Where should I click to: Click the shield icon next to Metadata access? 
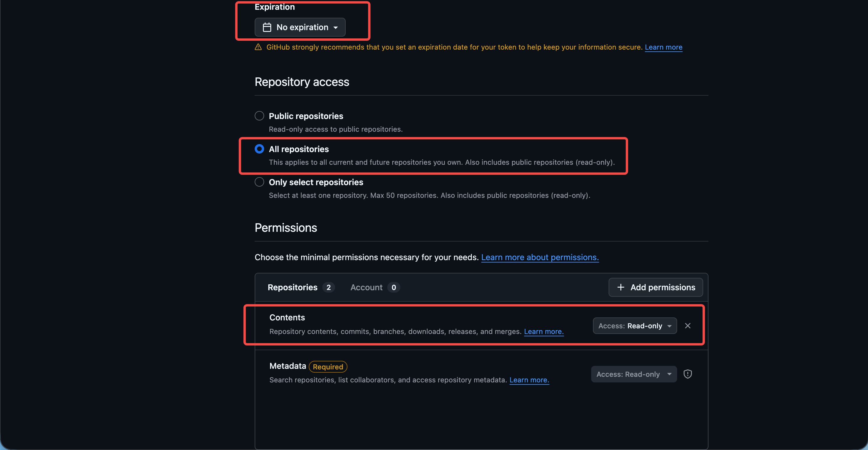[x=688, y=374]
